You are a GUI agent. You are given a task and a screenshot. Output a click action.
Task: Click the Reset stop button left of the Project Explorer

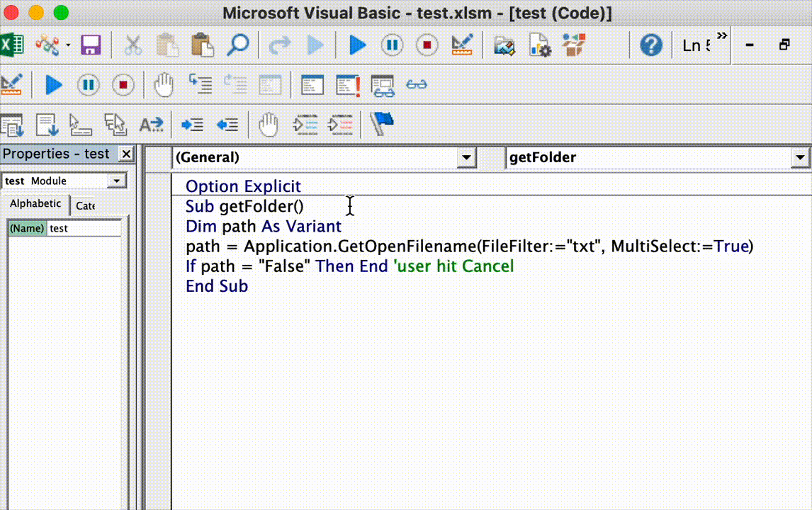[427, 45]
